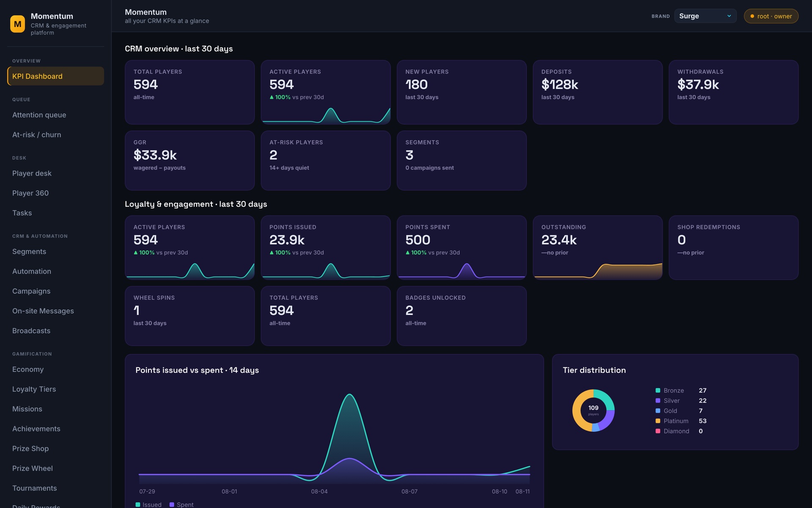Open Campaigns from sidebar
The width and height of the screenshot is (812, 508).
(x=55, y=291)
